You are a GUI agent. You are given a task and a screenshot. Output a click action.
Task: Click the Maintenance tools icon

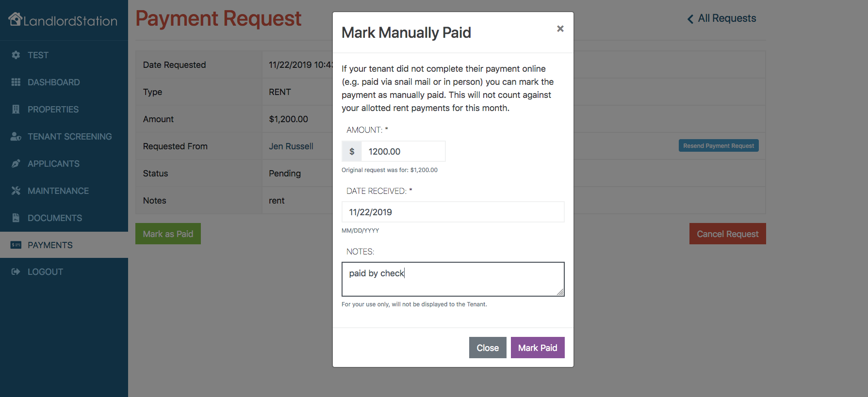16,191
